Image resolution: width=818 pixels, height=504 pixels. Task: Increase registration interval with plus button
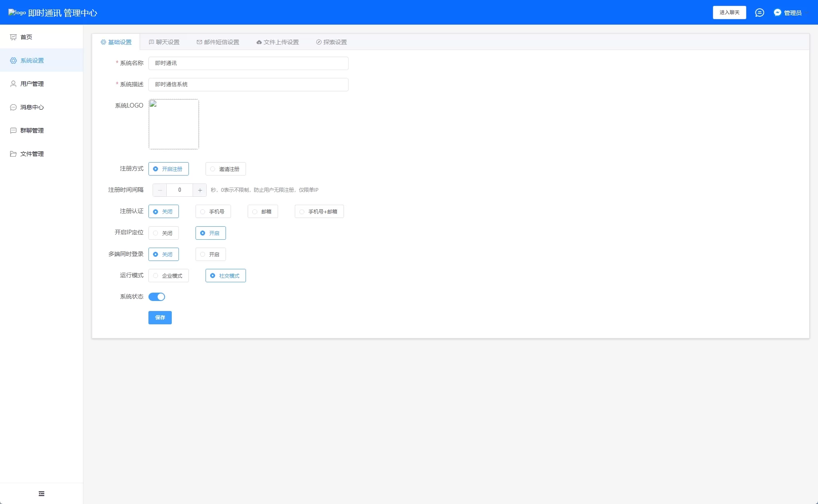coord(200,190)
